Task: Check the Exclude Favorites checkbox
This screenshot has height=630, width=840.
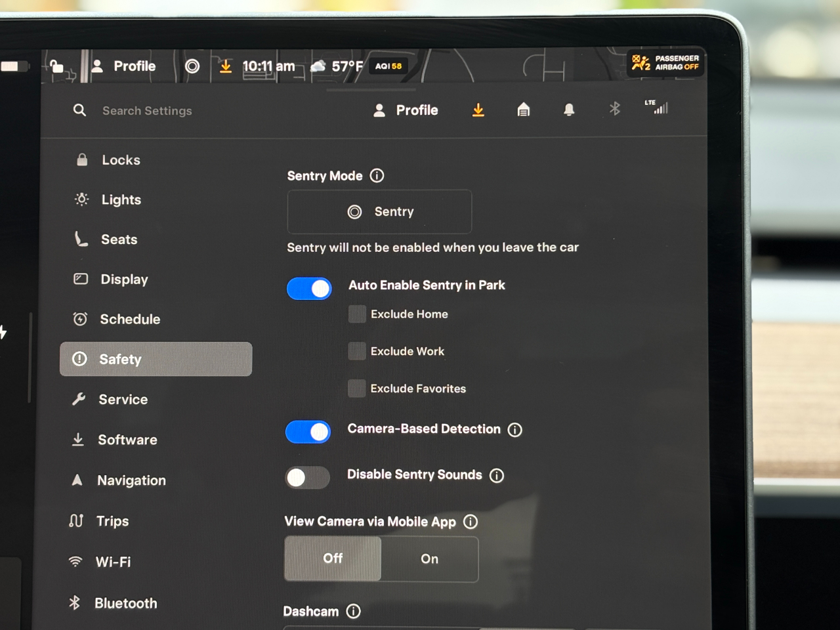Action: 356,388
